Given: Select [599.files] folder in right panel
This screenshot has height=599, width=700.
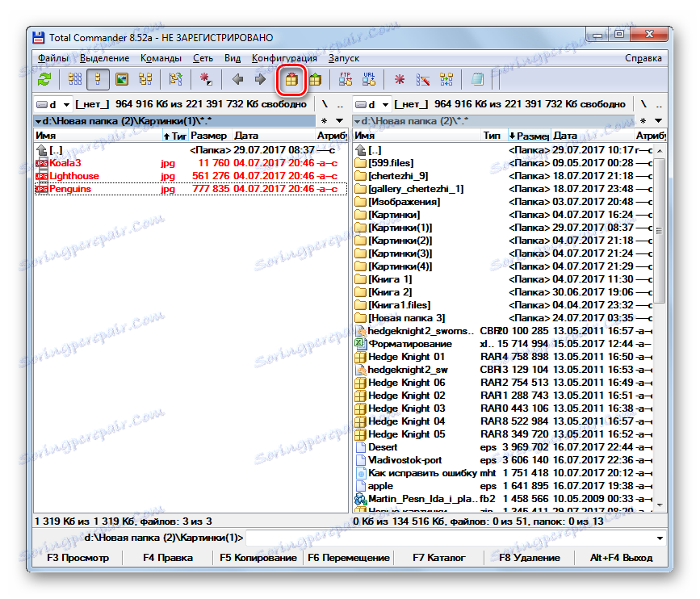Looking at the screenshot, I should pyautogui.click(x=503, y=163).
